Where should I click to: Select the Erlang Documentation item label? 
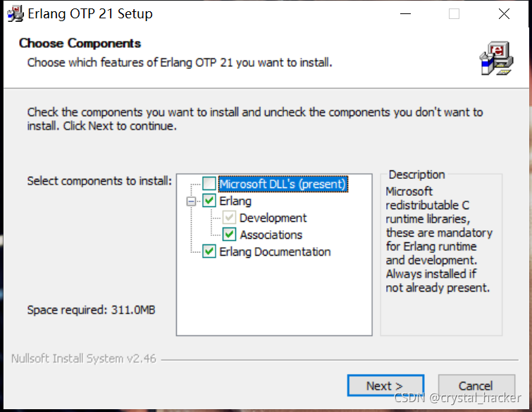pos(275,251)
